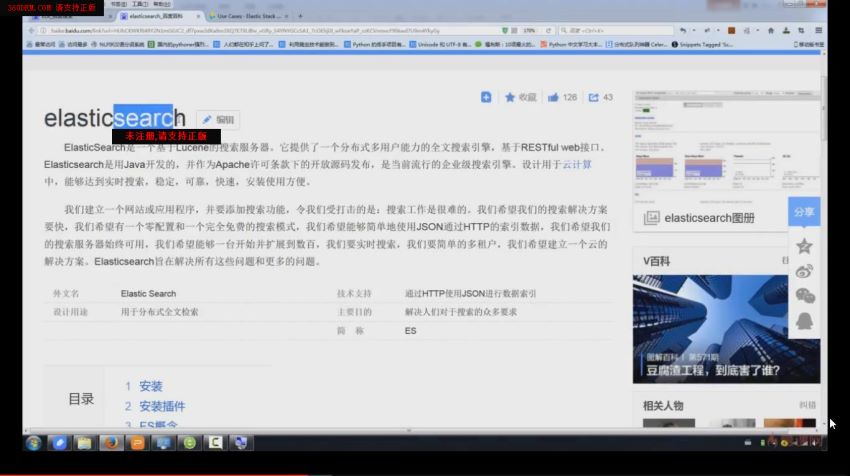Click the monitor icon in taskbar
Image resolution: width=850 pixels, height=476 pixels.
[163, 443]
